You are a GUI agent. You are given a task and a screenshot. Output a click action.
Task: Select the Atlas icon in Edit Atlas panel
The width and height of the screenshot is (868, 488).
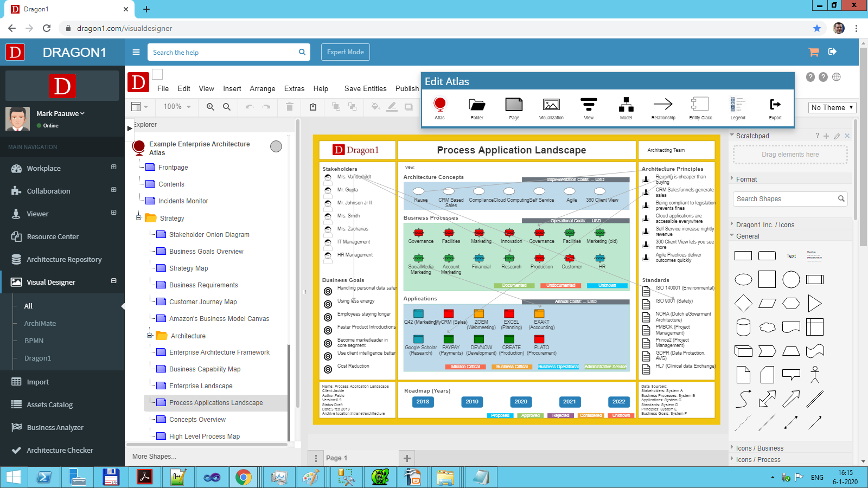(x=439, y=105)
